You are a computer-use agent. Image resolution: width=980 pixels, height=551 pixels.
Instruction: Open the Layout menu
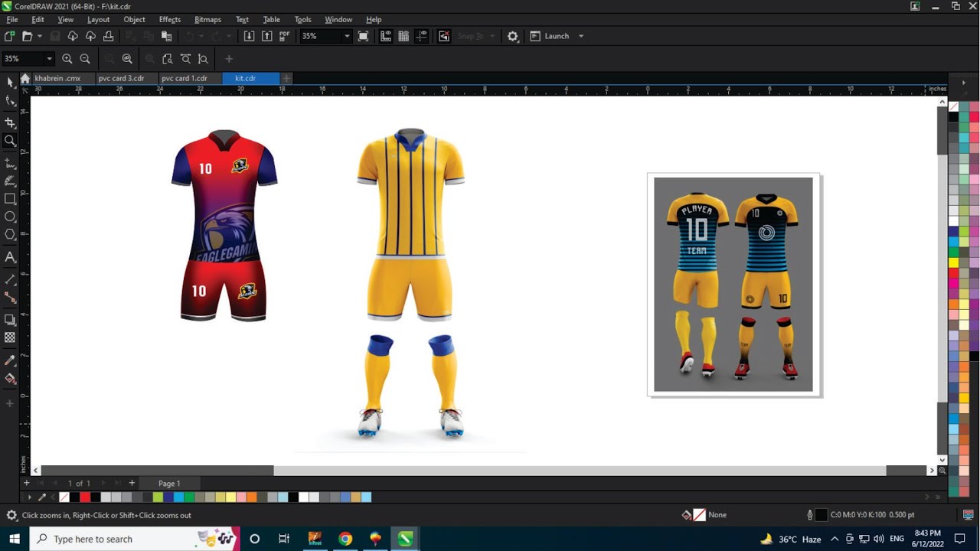click(98, 19)
